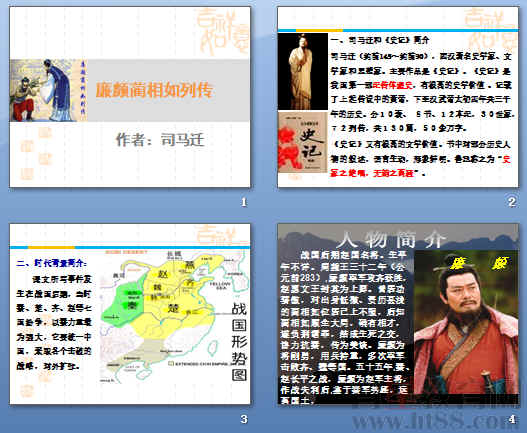Viewport: 527px width, 433px height.
Task: Click the vertical label 战国形势图
Action: pos(239,341)
